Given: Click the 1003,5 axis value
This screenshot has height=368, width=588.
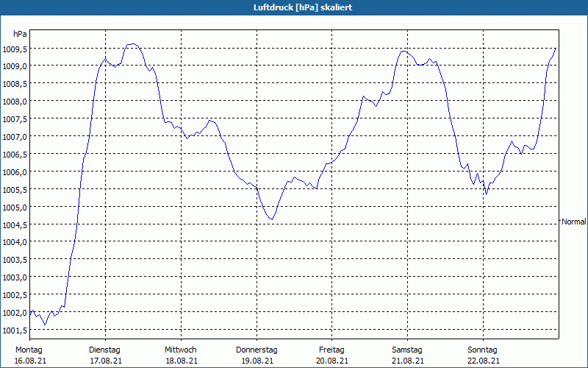Looking at the screenshot, I should click(15, 260).
